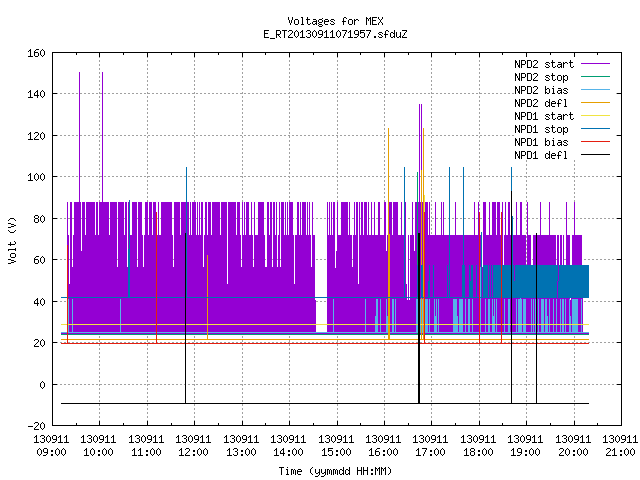Click the y-axis tick label 100
This screenshot has height=480, width=640.
pyautogui.click(x=36, y=177)
